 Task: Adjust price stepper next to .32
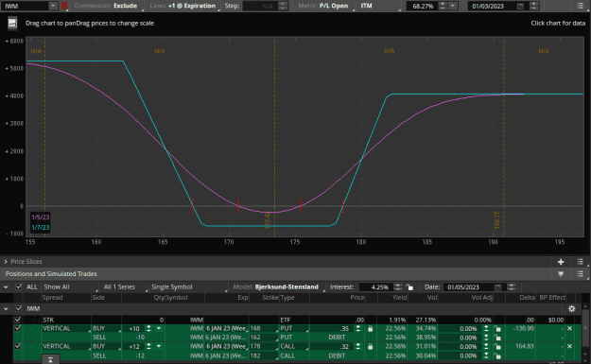tap(358, 346)
